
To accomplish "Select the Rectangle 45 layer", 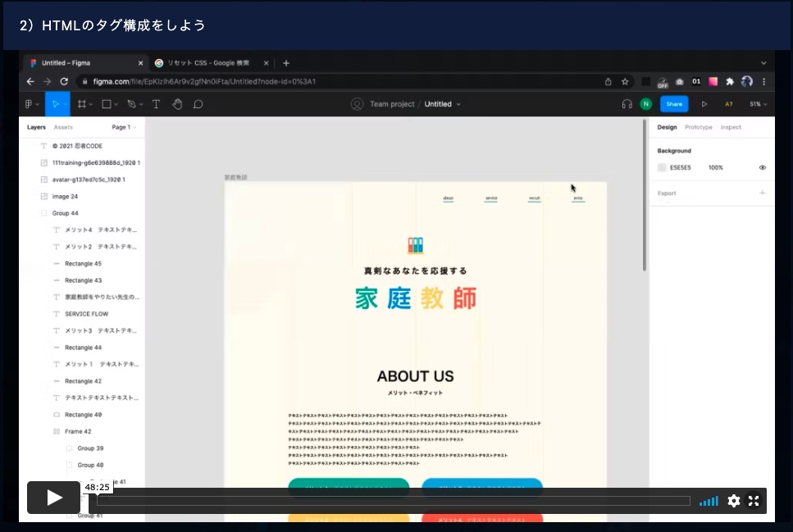I will pyautogui.click(x=84, y=264).
